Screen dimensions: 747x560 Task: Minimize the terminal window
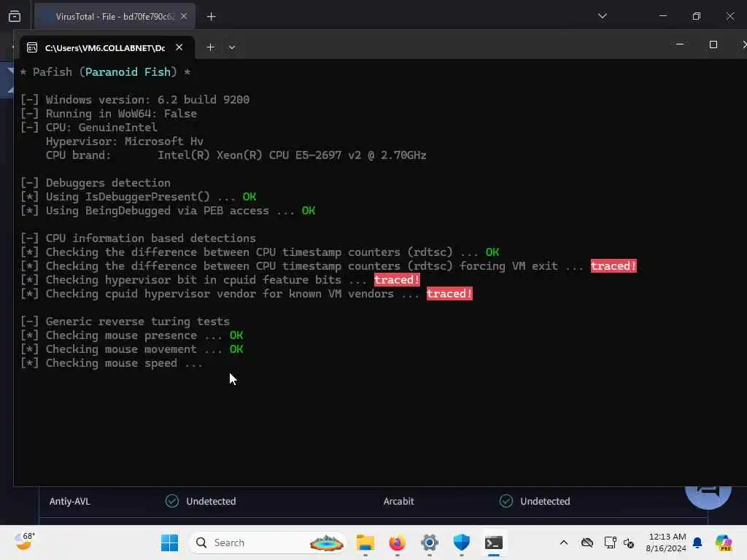[680, 44]
